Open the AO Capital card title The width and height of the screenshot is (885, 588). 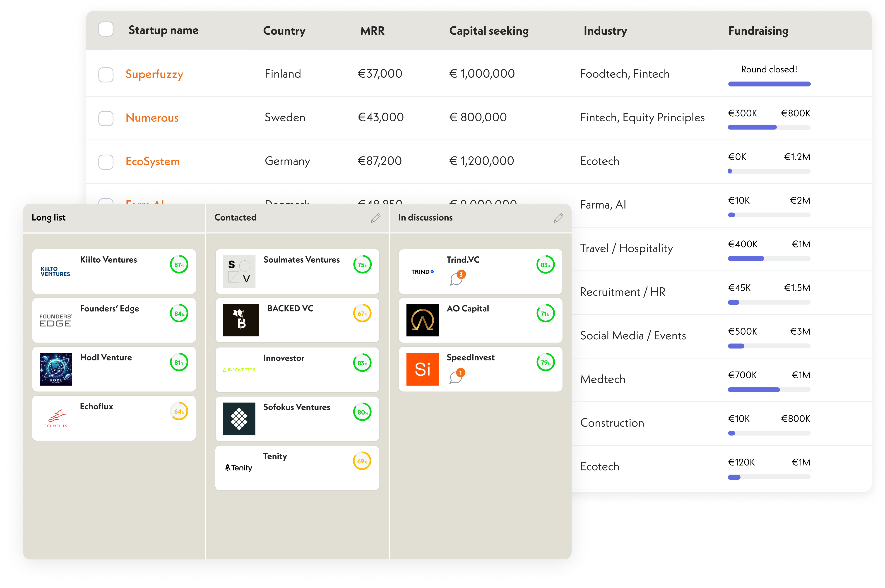point(468,308)
